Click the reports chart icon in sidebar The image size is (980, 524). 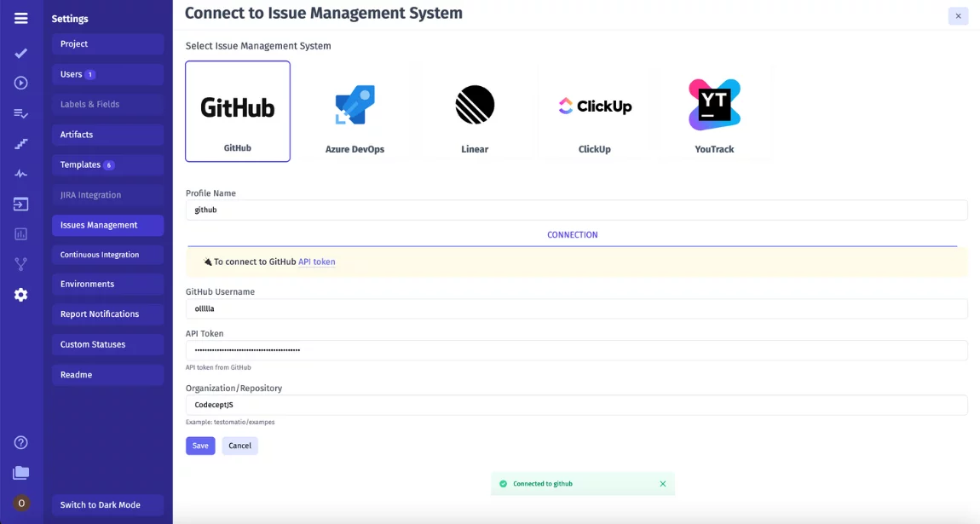21,233
